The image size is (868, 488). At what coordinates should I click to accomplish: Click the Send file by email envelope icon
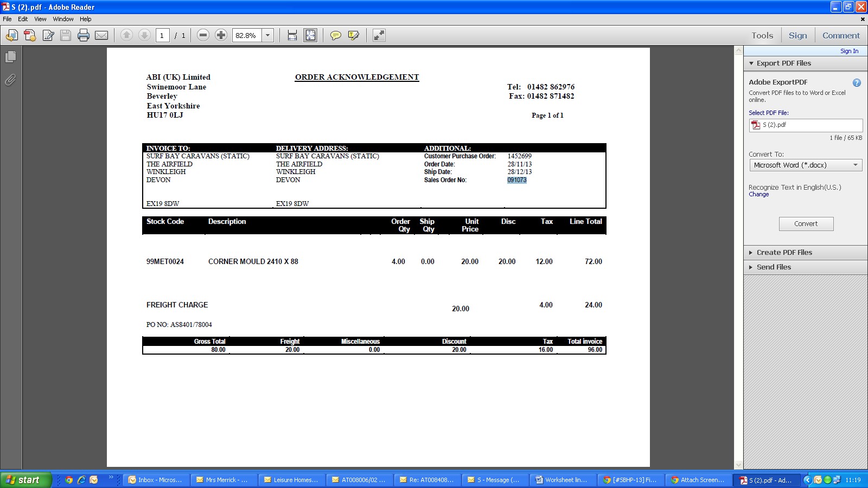coord(101,35)
